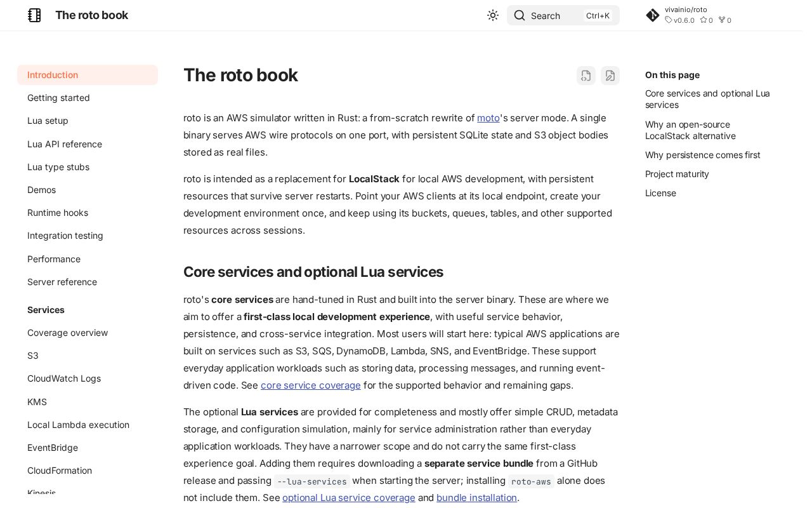Open Lua type stubs page
Viewport: 812px width, 508px height.
click(58, 167)
